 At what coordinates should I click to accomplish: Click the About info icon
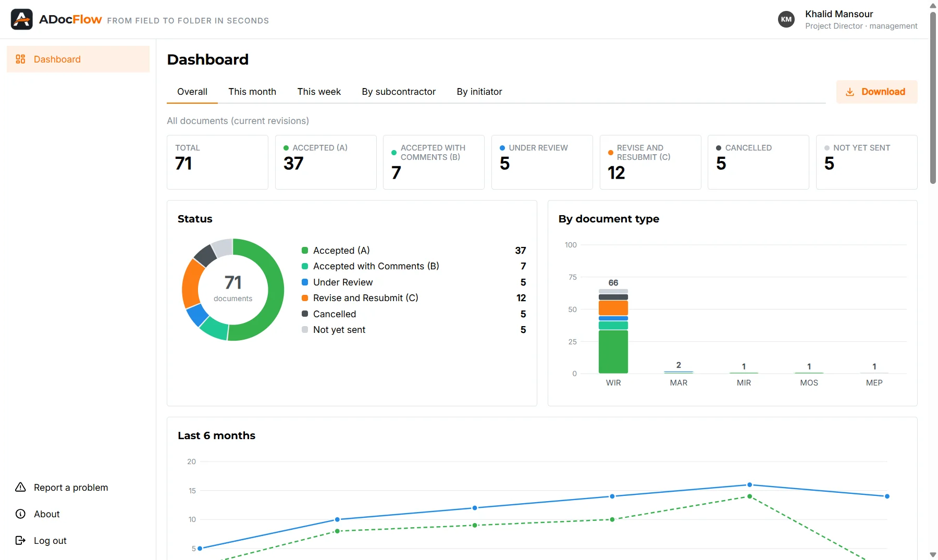(20, 514)
